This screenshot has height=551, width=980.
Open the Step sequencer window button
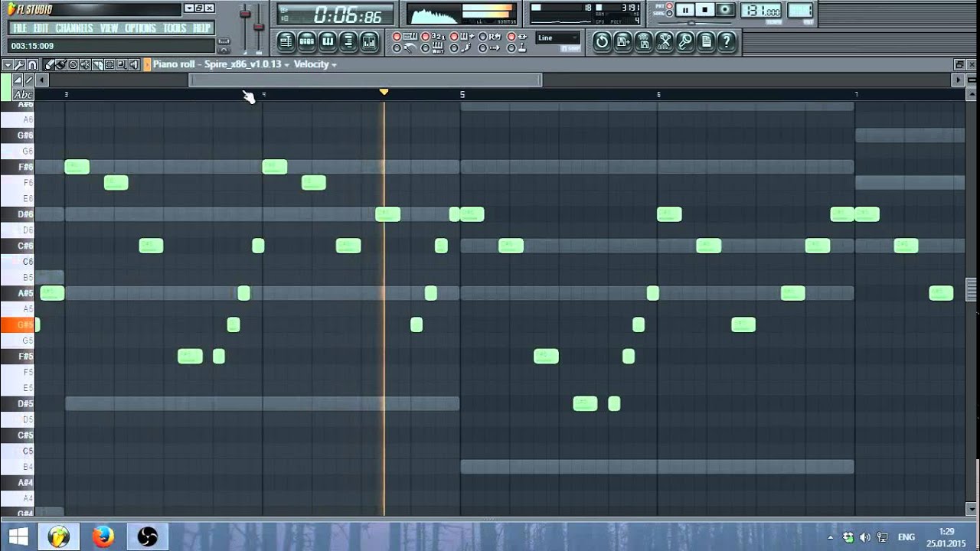click(307, 41)
